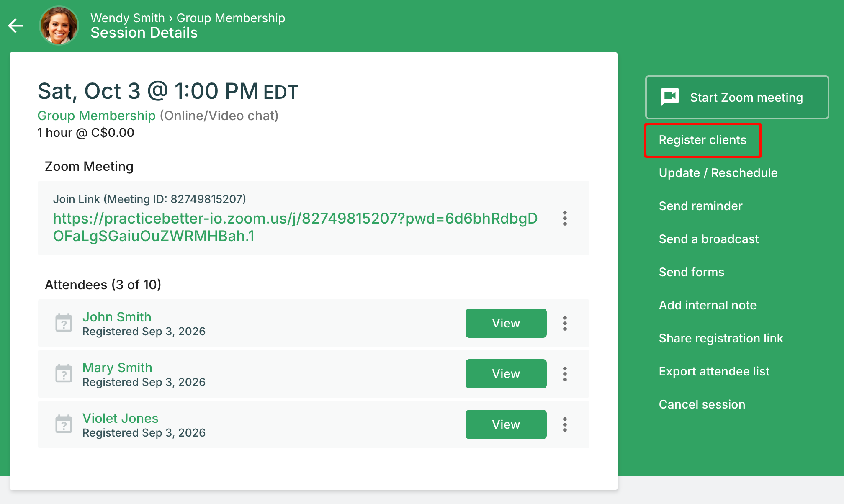The width and height of the screenshot is (844, 504).
Task: Click Mary Smith's calendar status icon
Action: pos(64,373)
